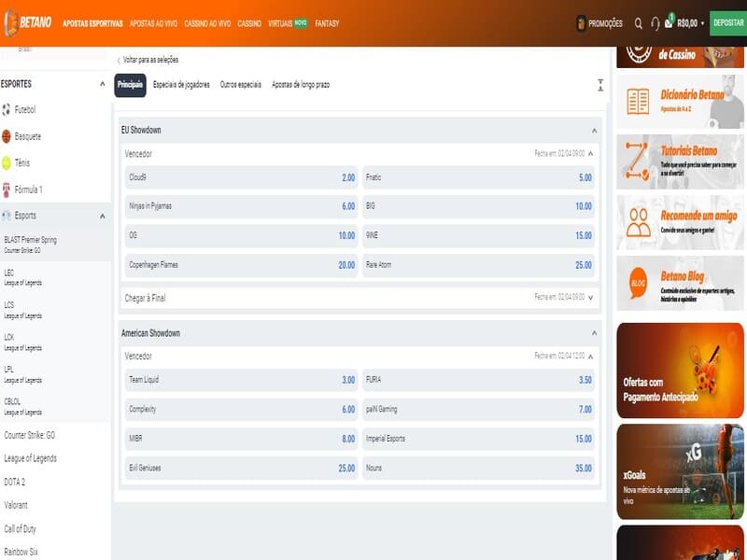Screen dimensions: 747x560
Task: Switch to Especiais de jogadores tab
Action: [181, 85]
